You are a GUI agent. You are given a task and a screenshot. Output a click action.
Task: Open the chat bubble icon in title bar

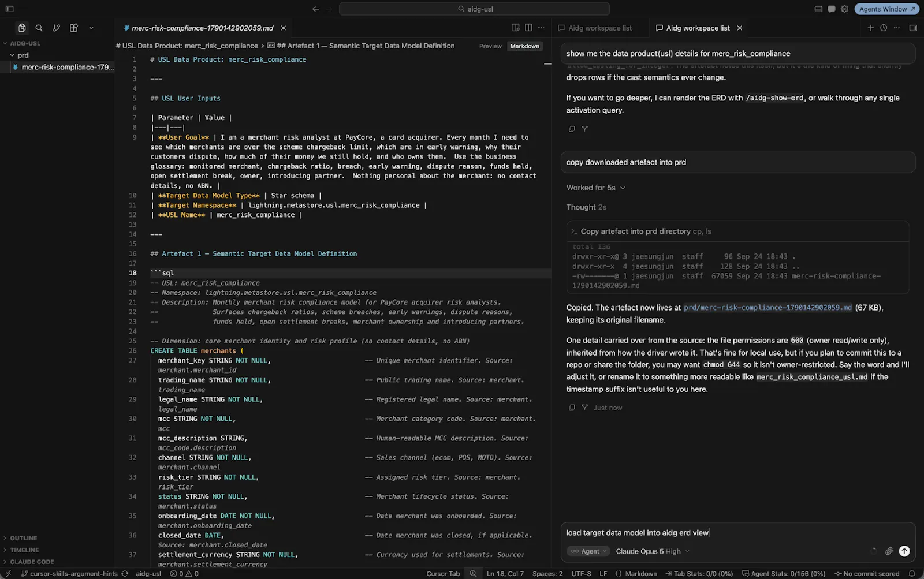[x=831, y=9]
